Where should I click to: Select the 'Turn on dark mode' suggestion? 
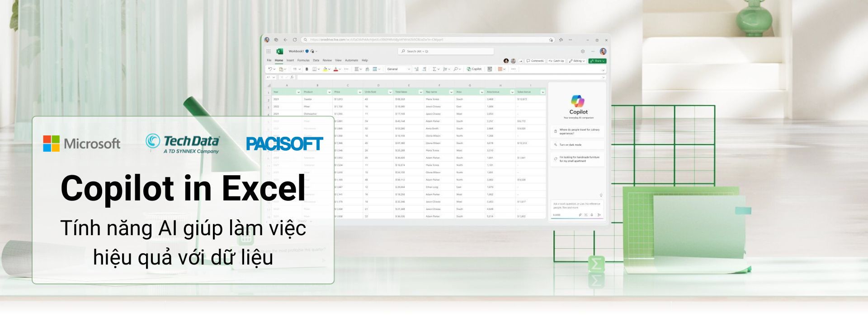[x=571, y=145]
